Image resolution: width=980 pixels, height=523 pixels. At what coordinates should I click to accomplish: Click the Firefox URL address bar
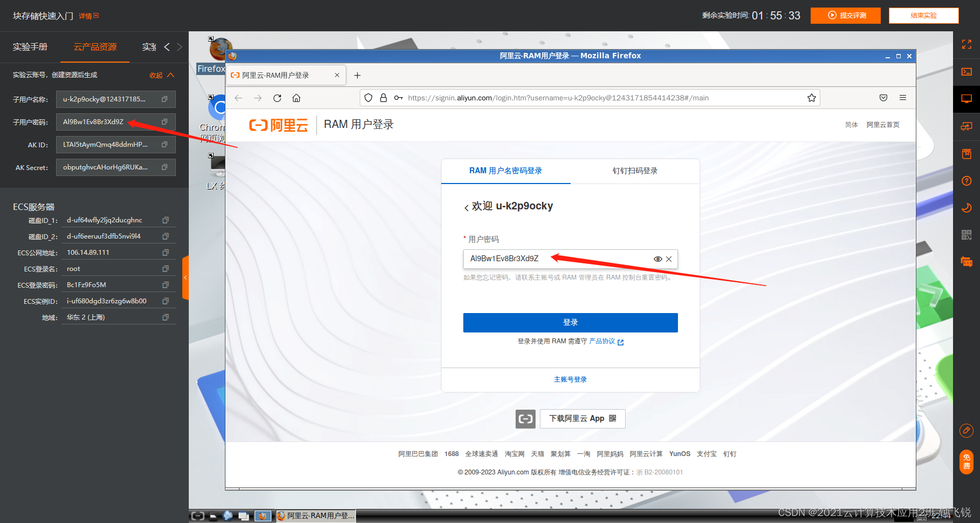(x=590, y=98)
